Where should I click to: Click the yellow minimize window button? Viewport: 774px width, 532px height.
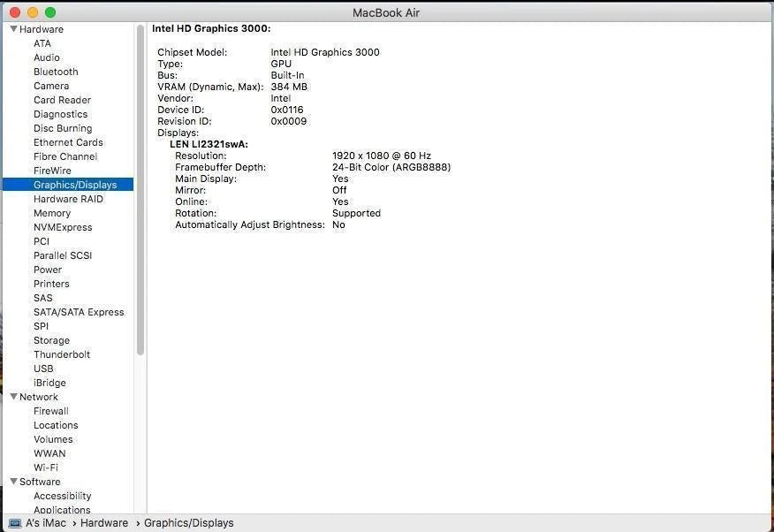pos(33,12)
